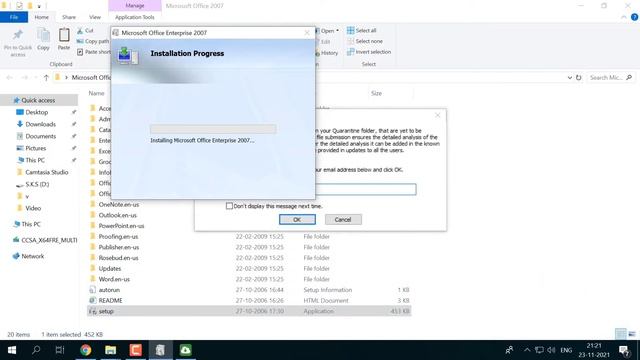Sort by the Size column header
The width and height of the screenshot is (640, 360).
click(376, 93)
